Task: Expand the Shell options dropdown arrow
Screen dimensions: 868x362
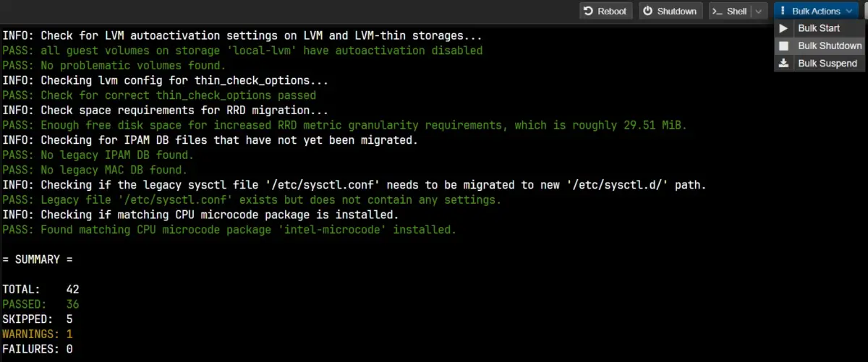Action: [x=758, y=11]
